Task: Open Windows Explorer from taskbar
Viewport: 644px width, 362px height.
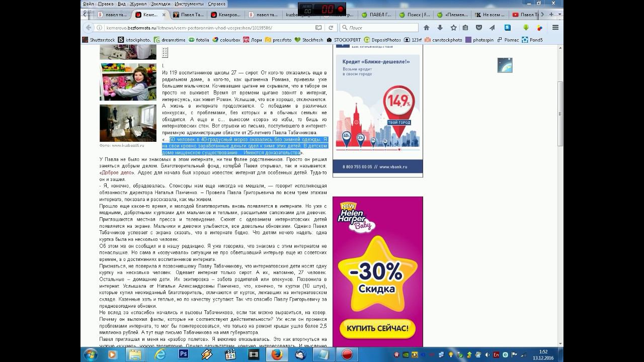Action: 135,354
